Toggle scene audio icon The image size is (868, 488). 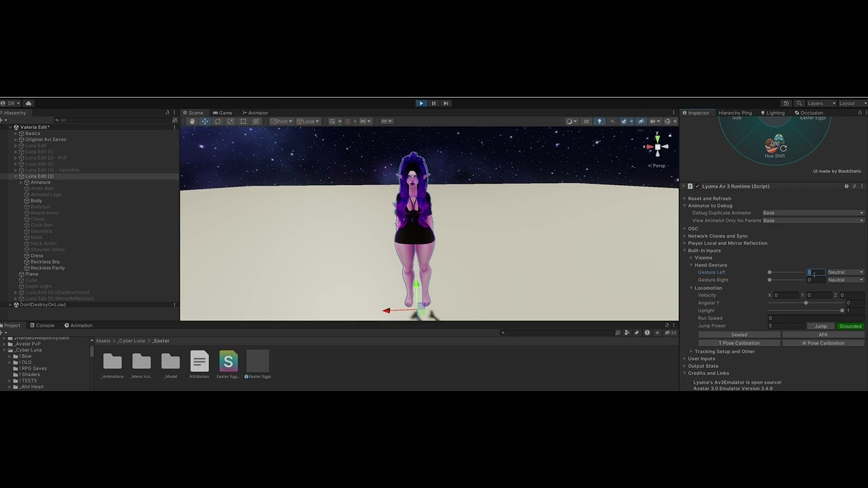click(612, 121)
